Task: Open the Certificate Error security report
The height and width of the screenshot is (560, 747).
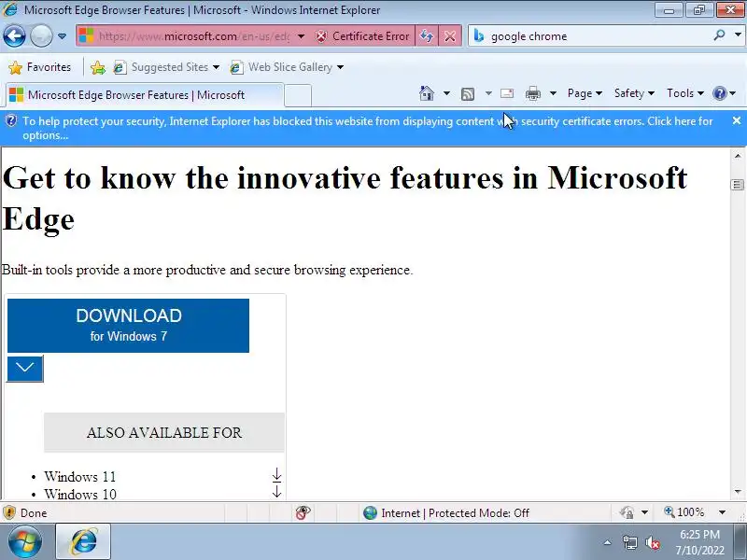Action: click(362, 36)
